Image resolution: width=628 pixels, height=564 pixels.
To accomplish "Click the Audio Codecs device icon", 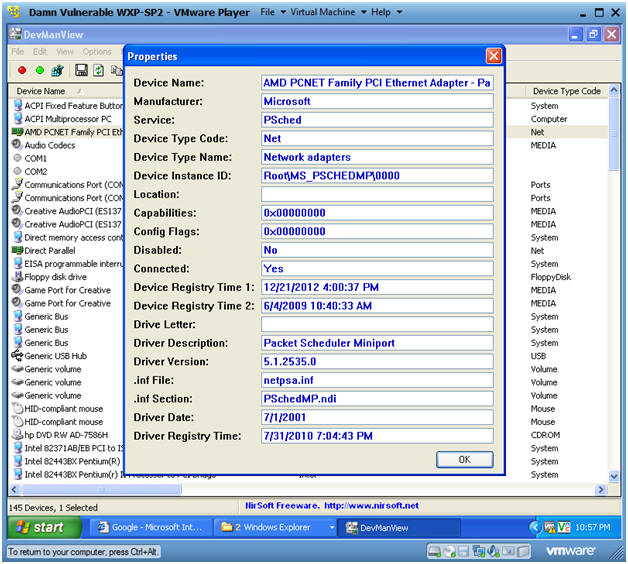I will point(16,144).
